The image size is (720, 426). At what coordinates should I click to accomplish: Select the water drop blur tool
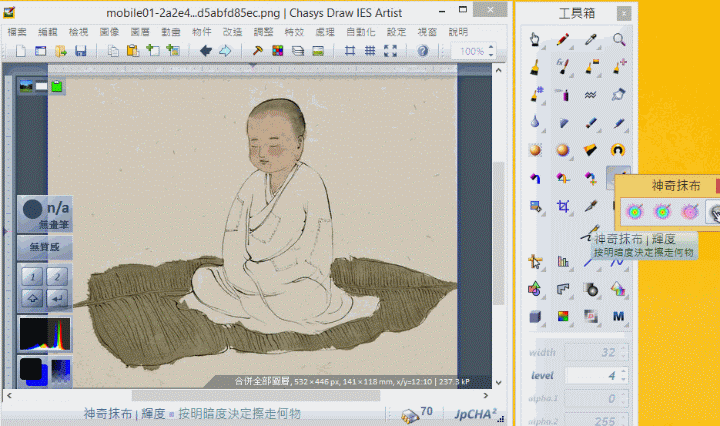pos(535,123)
